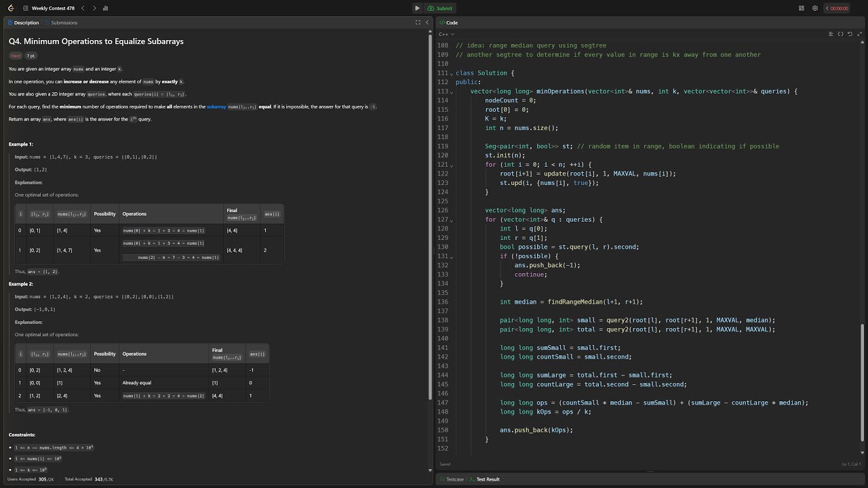Go to the previous contest question
Viewport: 868px width, 488px height.
tap(83, 8)
